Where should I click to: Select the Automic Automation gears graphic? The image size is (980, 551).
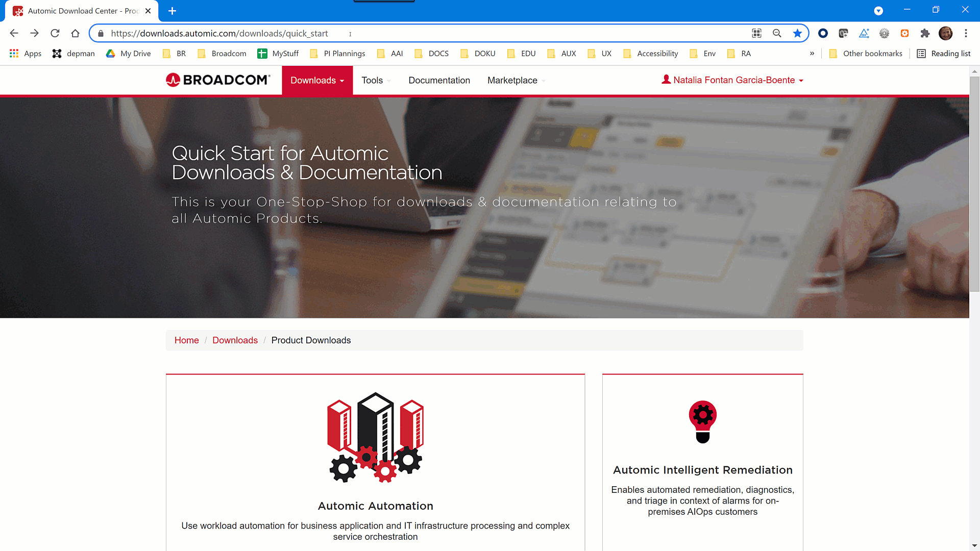[x=375, y=438]
